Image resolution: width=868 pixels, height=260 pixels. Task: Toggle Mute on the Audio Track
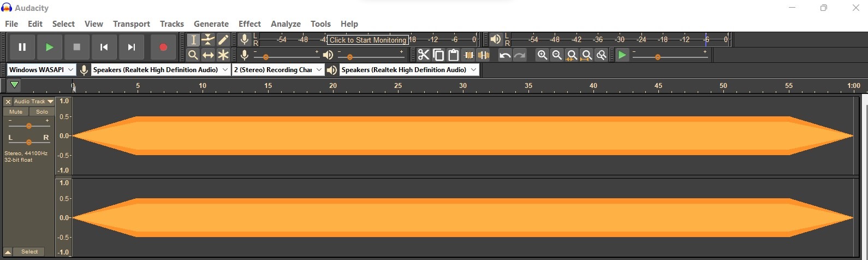(16, 111)
